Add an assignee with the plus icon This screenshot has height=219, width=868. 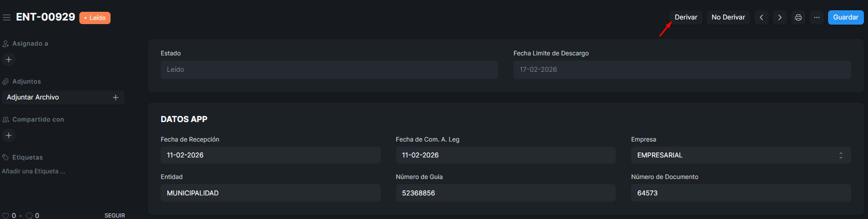[9, 59]
